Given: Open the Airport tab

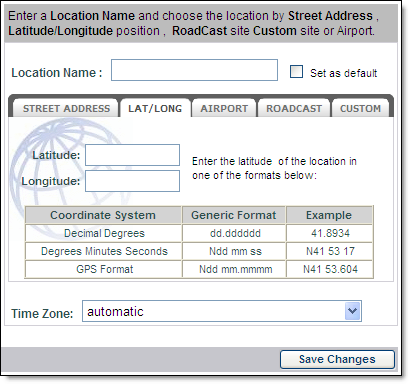Looking at the screenshot, I should coord(224,108).
